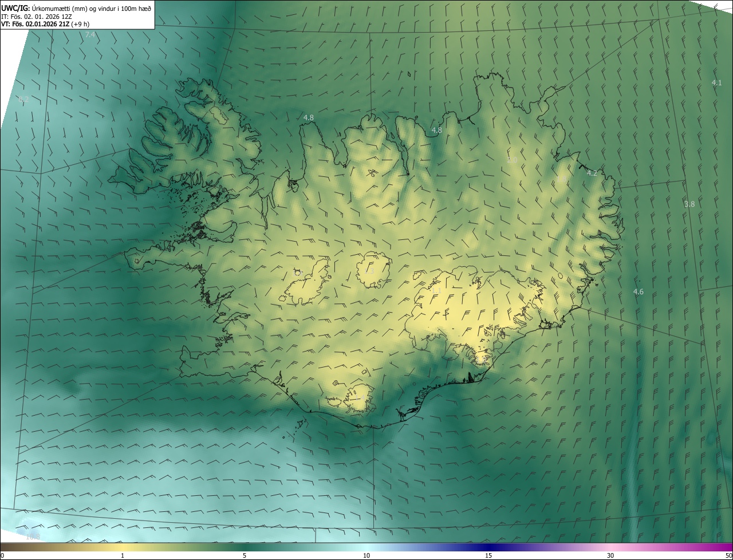The height and width of the screenshot is (560, 733).
Task: Click the title 'UWC/IG: Úrkomumætti (mm) og vindur'
Action: [76, 8]
